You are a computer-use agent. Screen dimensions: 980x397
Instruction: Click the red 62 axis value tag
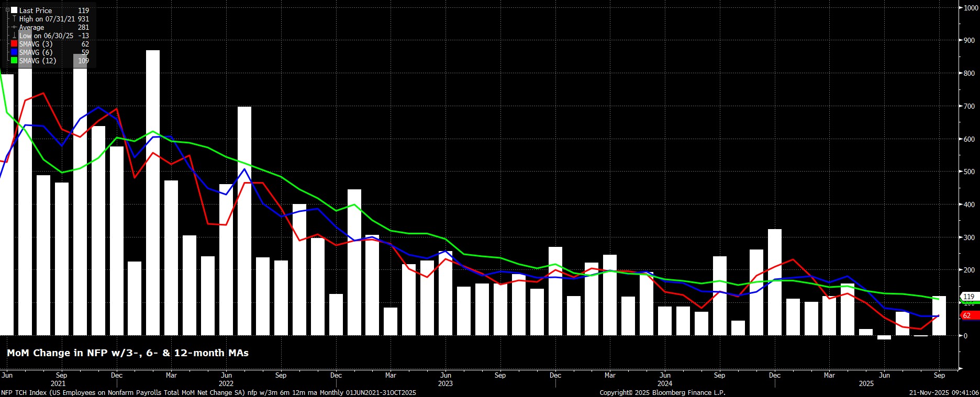pyautogui.click(x=968, y=315)
